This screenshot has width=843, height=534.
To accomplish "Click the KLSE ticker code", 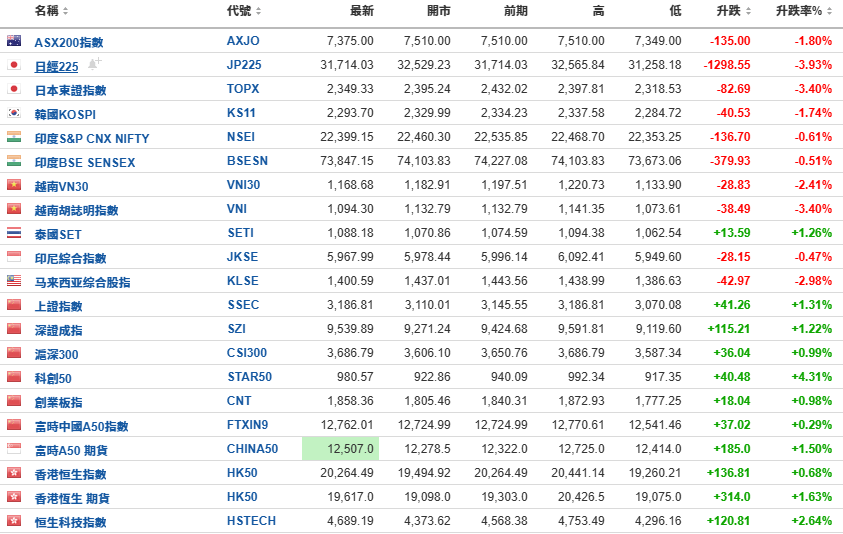I will (243, 281).
